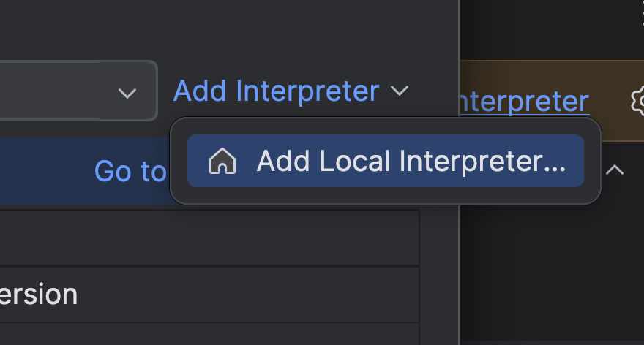Click the "Add Interpreter" link text
The height and width of the screenshot is (345, 644).
pyautogui.click(x=276, y=91)
